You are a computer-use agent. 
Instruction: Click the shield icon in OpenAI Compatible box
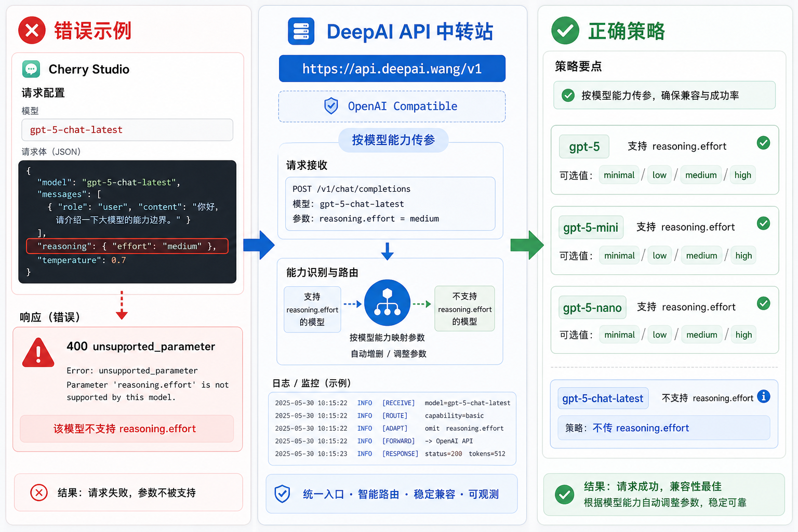(x=331, y=106)
